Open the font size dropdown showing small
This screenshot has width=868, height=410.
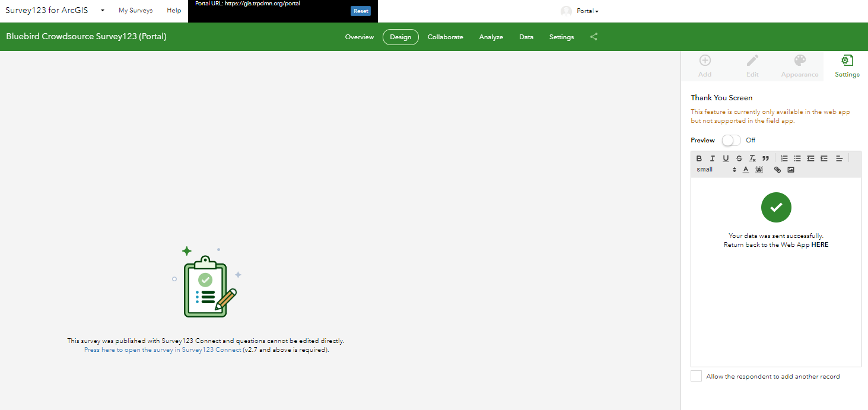[716, 170]
